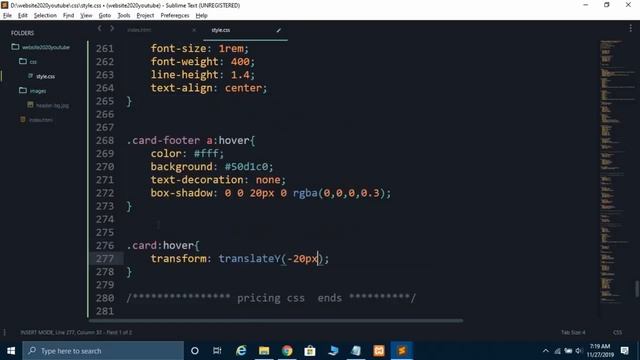Open the Project menu

[x=145, y=16]
